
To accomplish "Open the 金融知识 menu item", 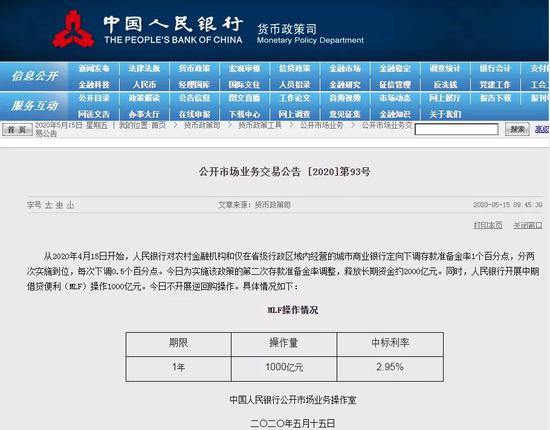I will [395, 114].
